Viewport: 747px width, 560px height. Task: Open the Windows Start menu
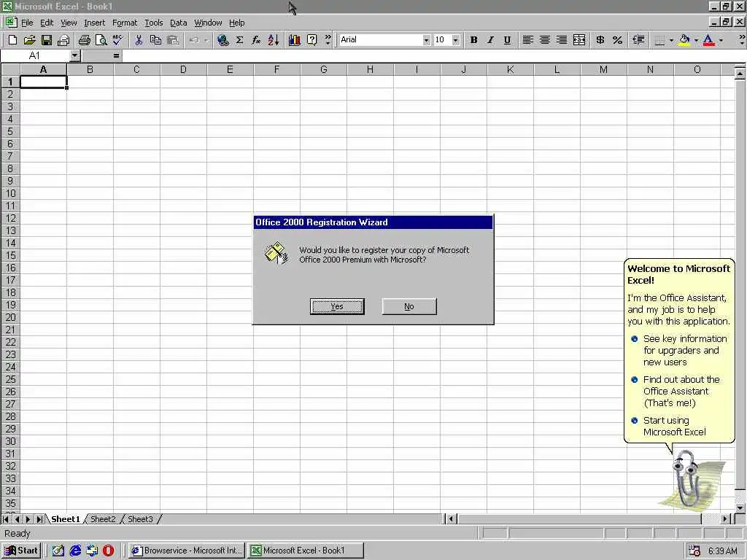point(21,551)
